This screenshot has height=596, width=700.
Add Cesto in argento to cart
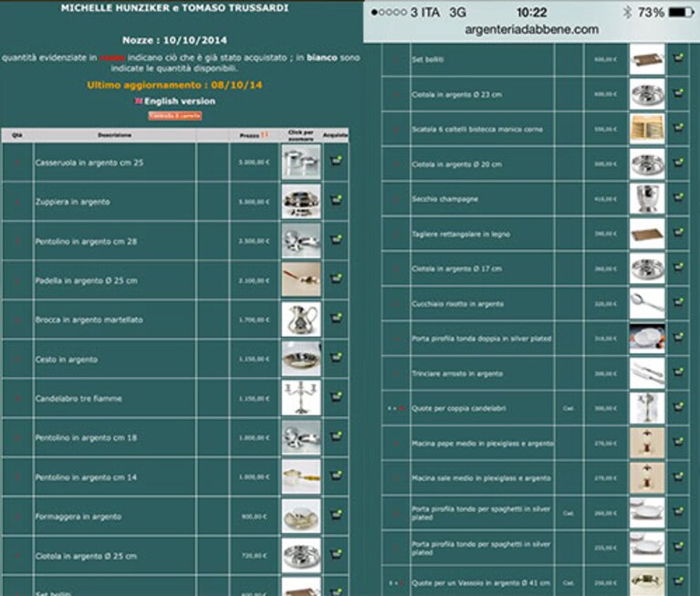336,357
